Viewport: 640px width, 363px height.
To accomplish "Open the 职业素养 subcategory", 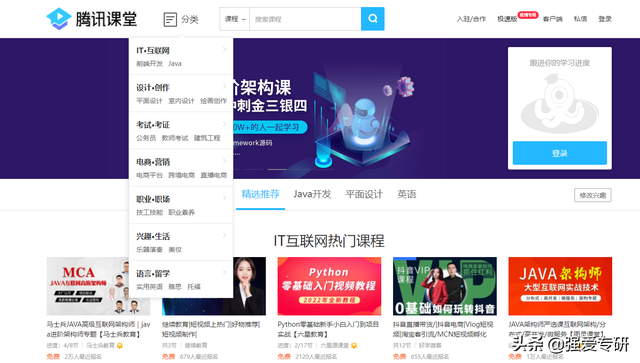I will [181, 212].
